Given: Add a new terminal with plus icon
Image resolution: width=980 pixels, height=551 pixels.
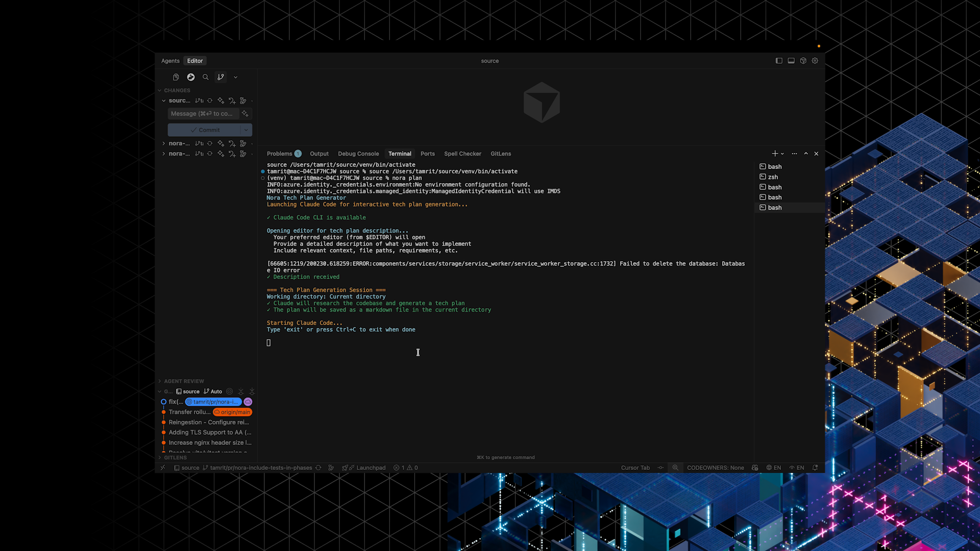Looking at the screenshot, I should click(x=775, y=154).
